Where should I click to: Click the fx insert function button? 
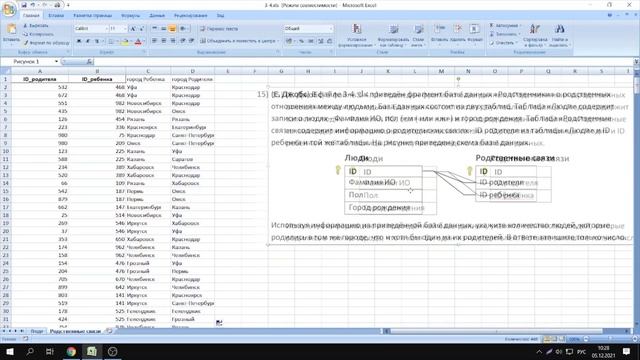89,62
